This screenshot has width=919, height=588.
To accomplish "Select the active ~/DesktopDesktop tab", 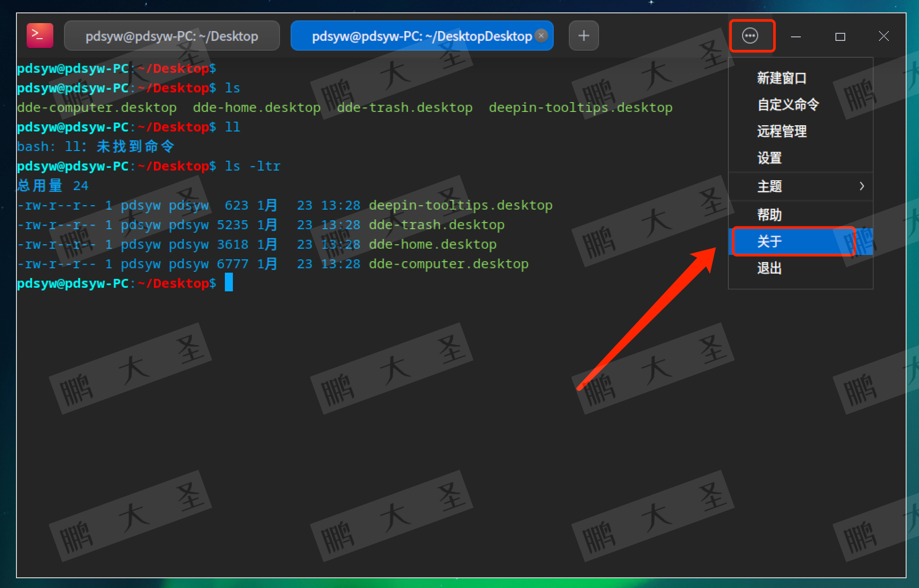I will click(x=418, y=36).
